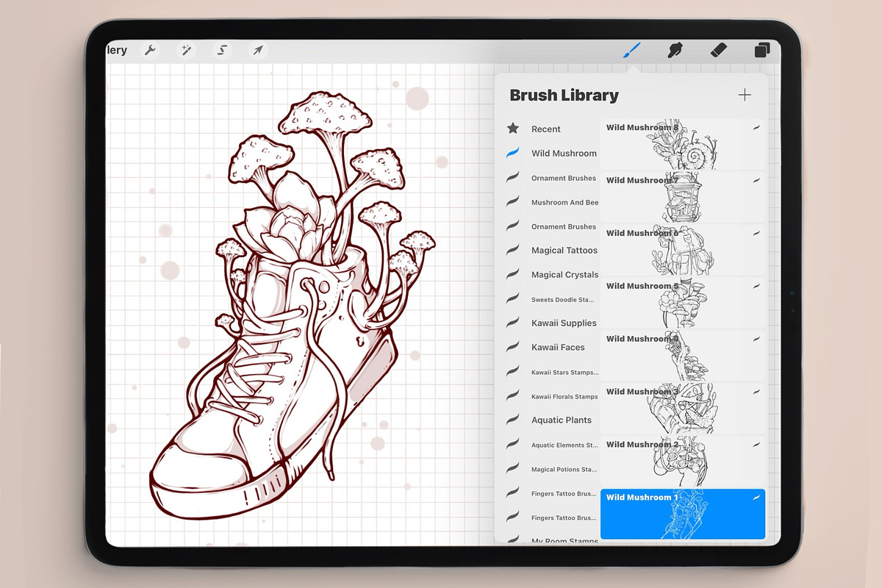Open the Actions wrench menu
The height and width of the screenshot is (588, 882).
(x=150, y=51)
